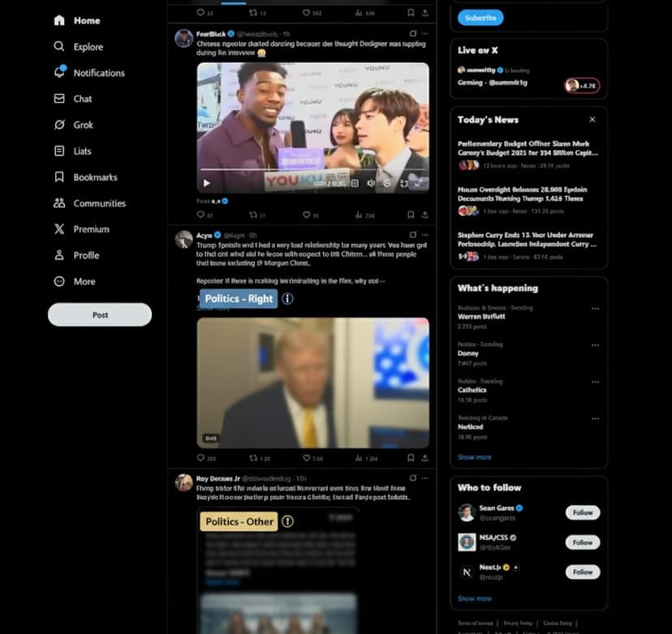
Task: Expand options for Warren Buffett trend
Action: coord(595,308)
